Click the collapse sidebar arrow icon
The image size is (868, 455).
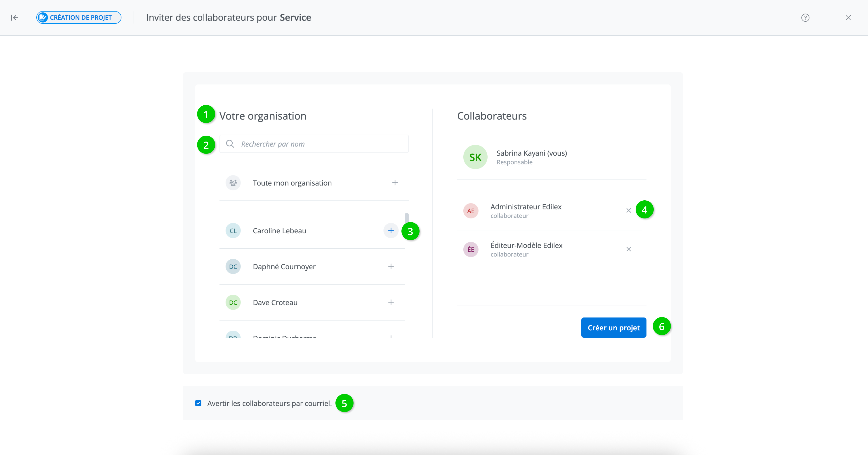point(14,17)
